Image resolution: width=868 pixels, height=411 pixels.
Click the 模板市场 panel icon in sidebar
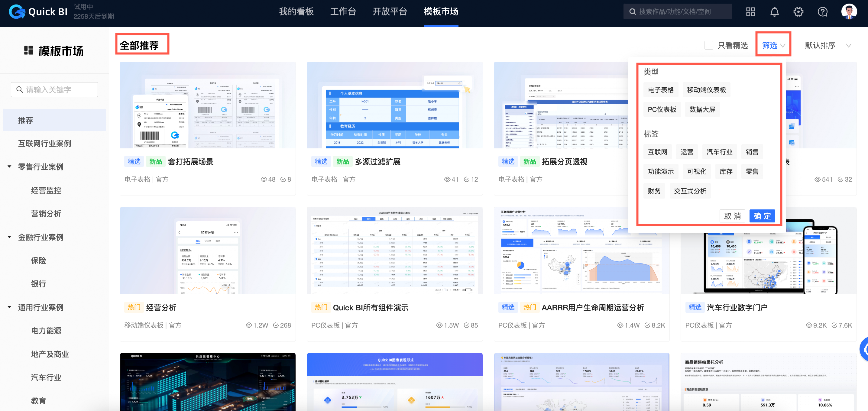pos(29,50)
